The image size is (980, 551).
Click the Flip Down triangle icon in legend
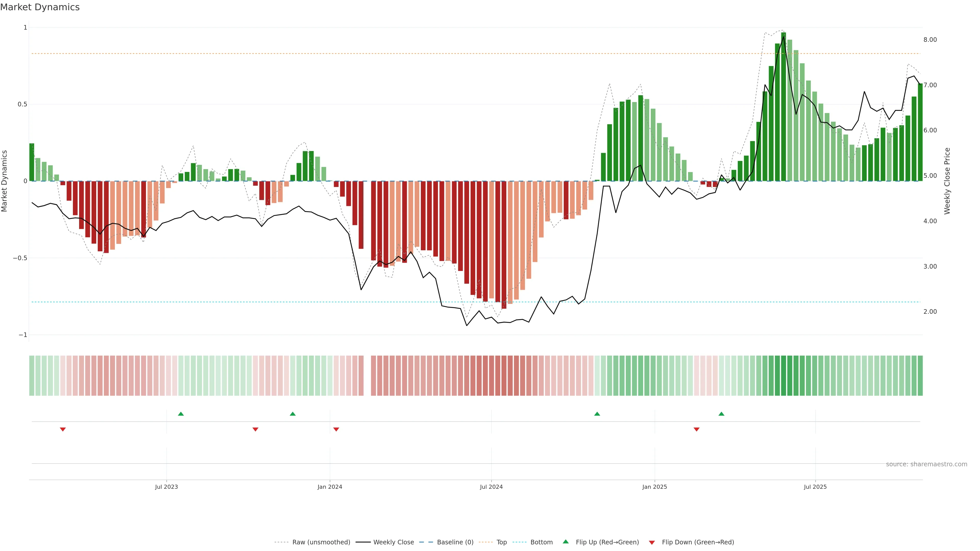(x=652, y=542)
